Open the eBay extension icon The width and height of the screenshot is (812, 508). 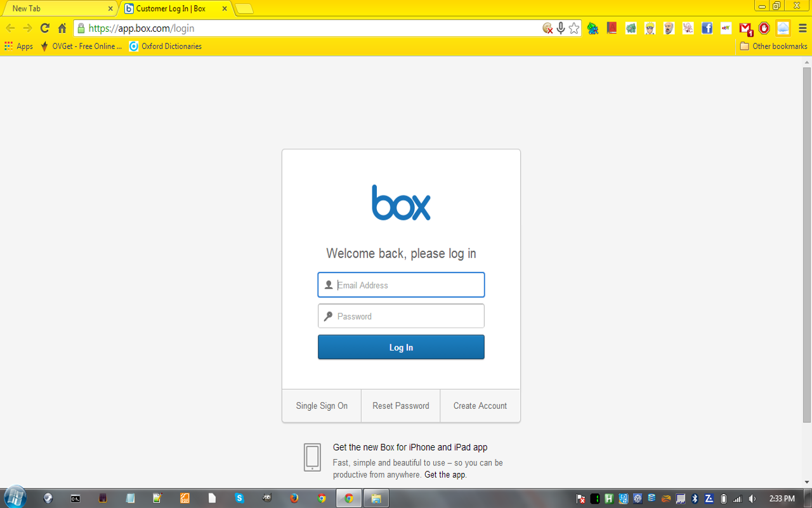(x=726, y=28)
